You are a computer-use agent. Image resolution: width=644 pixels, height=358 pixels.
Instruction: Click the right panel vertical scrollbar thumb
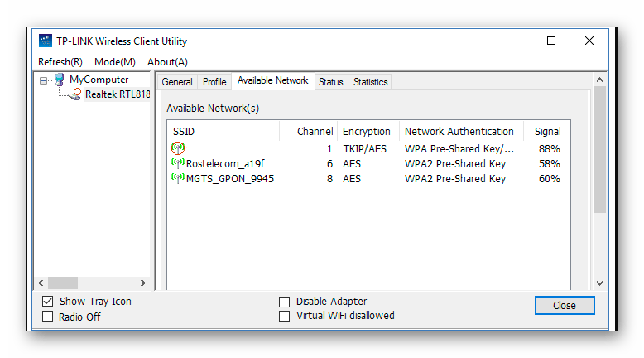click(599, 149)
